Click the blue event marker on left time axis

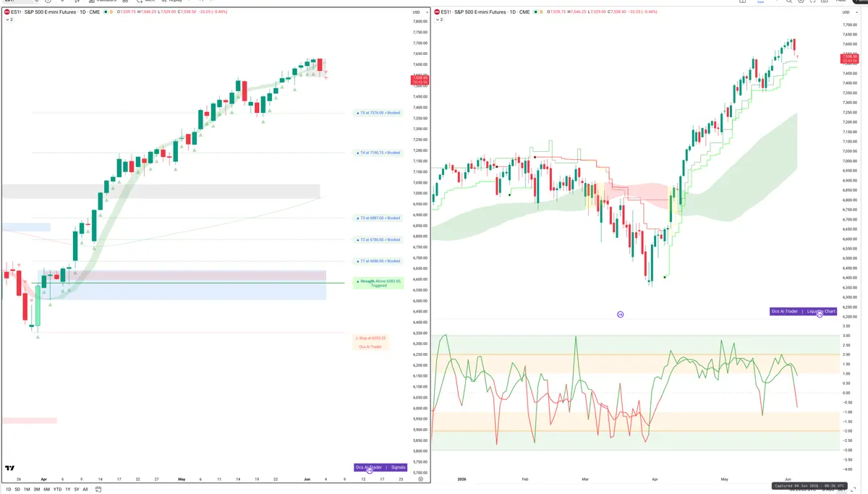370,471
